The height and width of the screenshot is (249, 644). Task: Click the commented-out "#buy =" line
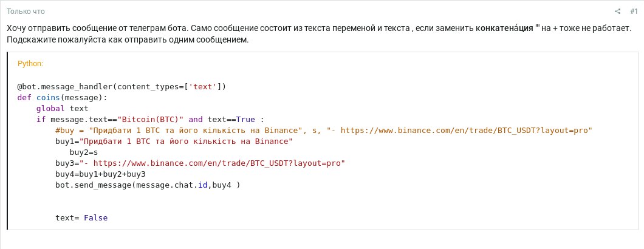323,131
